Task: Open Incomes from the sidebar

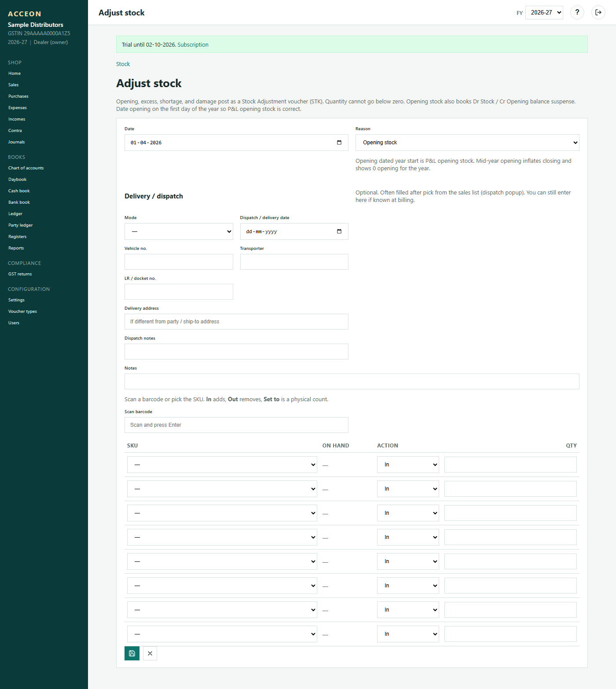Action: click(x=17, y=119)
